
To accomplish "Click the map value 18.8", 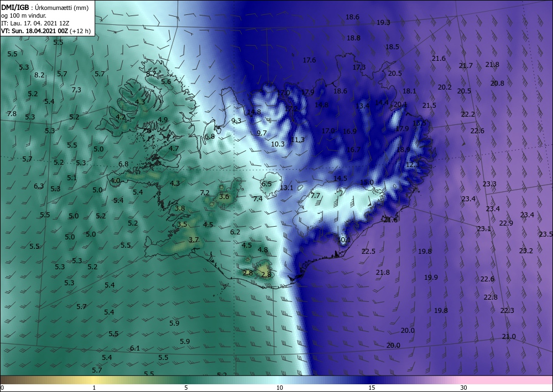I will pos(353,38).
